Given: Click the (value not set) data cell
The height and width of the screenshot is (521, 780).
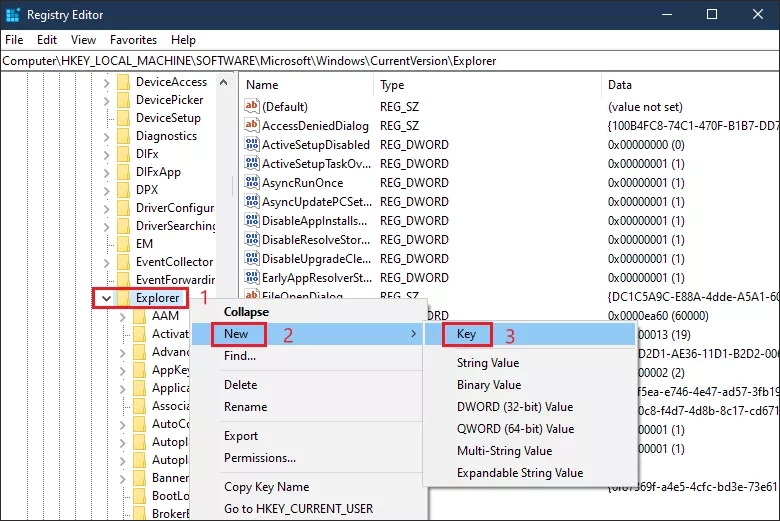Looking at the screenshot, I should pyautogui.click(x=645, y=106).
